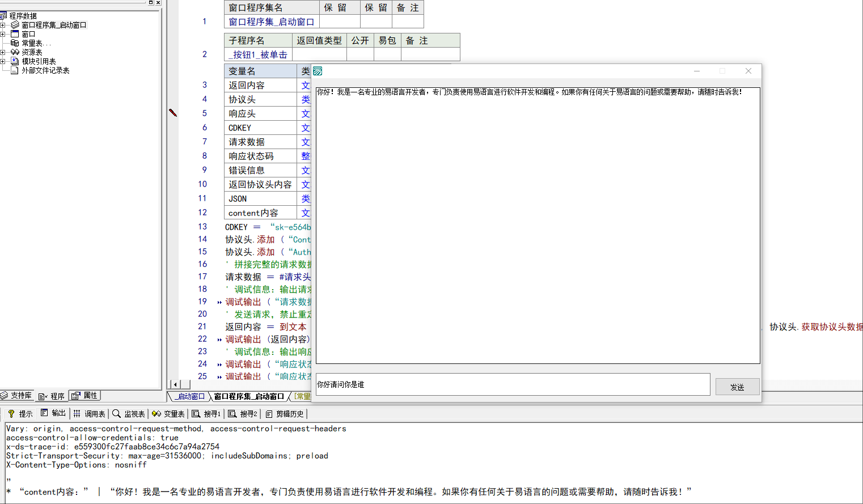Switch to the _启动窗口 tab
Viewport: 863px width, 504px height.
click(x=189, y=396)
